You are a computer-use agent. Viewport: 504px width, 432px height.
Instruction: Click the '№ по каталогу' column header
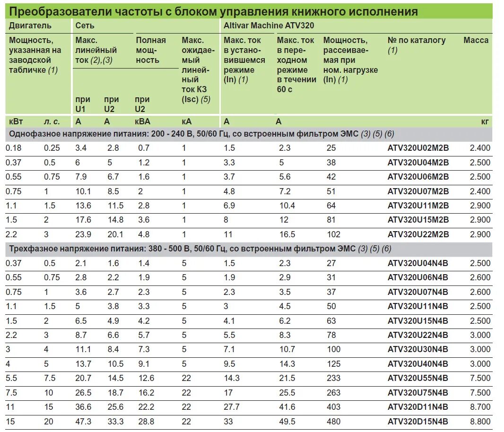pyautogui.click(x=416, y=40)
